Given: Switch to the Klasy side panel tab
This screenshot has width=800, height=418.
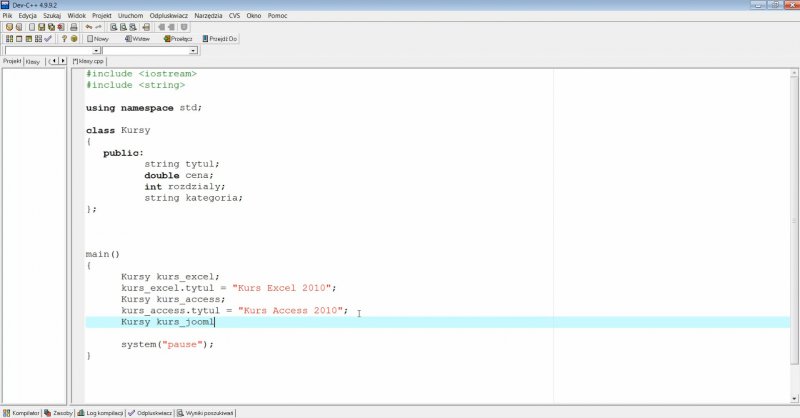Looking at the screenshot, I should click(x=33, y=61).
